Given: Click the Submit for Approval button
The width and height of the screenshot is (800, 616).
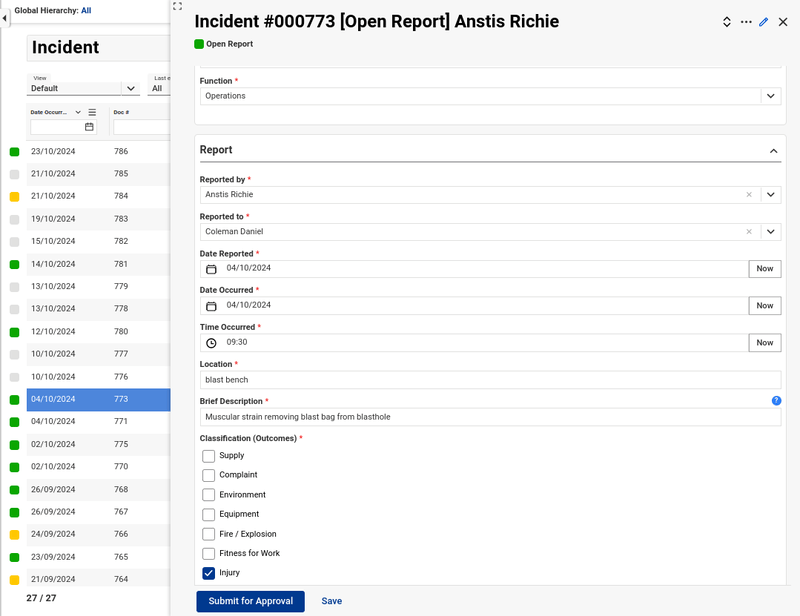Looking at the screenshot, I should click(250, 601).
